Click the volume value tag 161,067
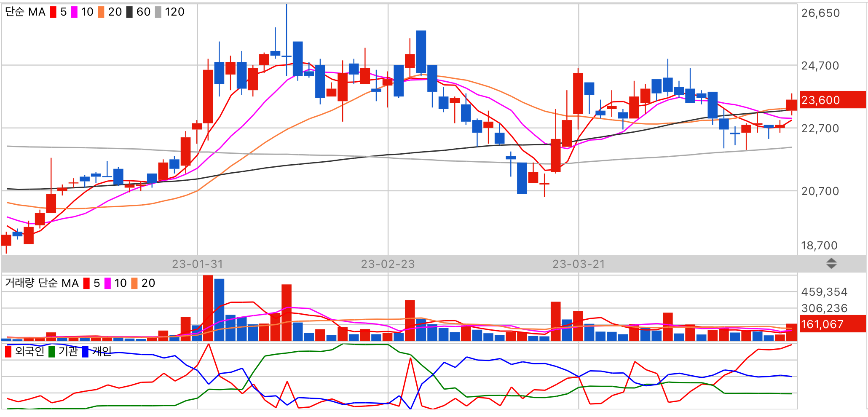The width and height of the screenshot is (868, 417). pyautogui.click(x=833, y=324)
